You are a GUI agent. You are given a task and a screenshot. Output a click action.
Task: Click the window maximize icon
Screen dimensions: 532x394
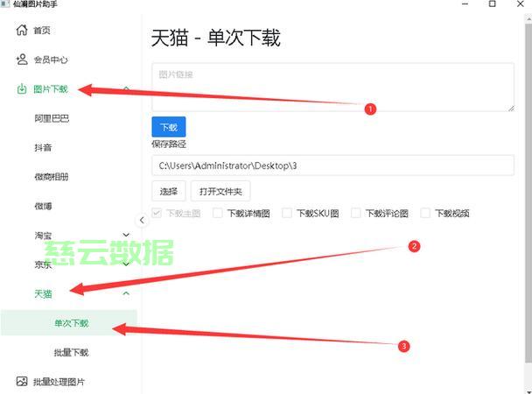click(x=493, y=5)
